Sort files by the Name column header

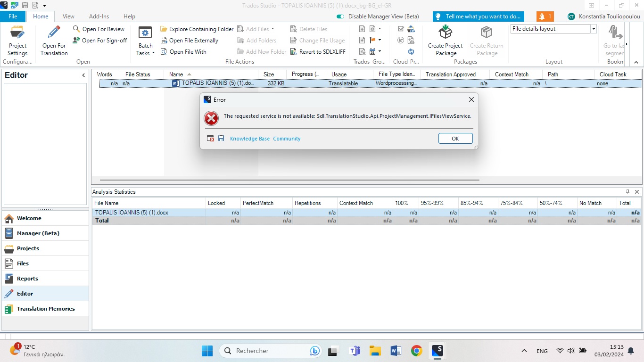click(211, 74)
